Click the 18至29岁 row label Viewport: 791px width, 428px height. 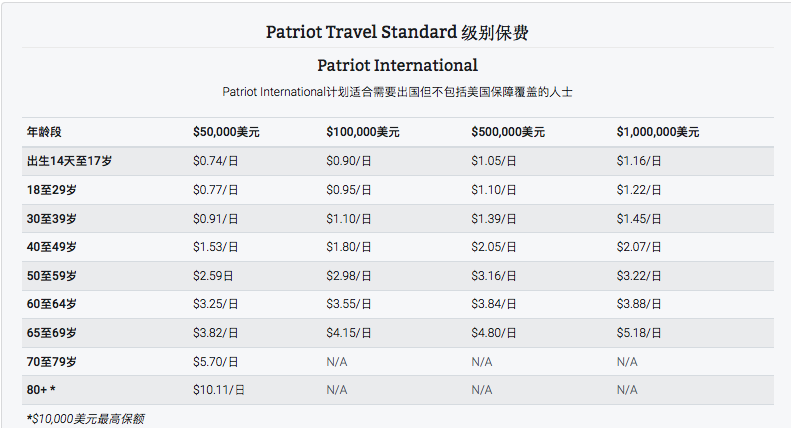click(51, 190)
